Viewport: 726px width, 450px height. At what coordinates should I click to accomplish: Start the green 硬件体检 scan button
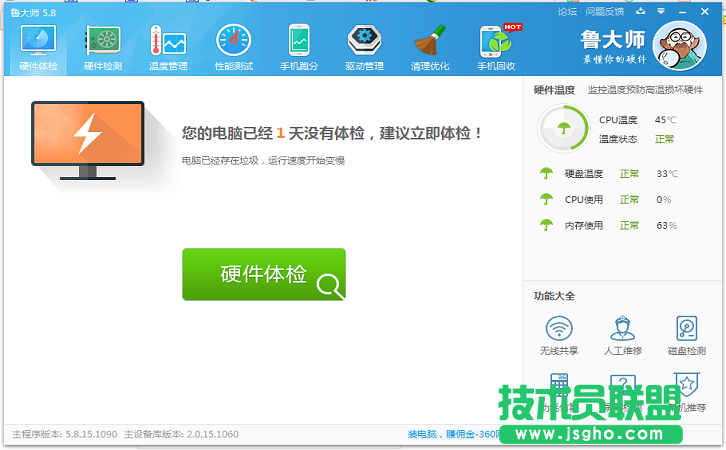click(264, 274)
